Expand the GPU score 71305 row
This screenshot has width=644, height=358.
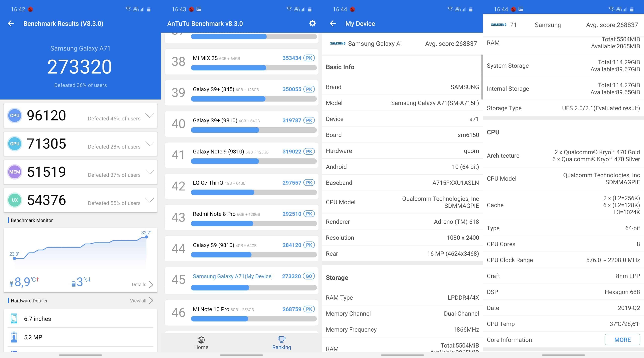click(x=149, y=144)
